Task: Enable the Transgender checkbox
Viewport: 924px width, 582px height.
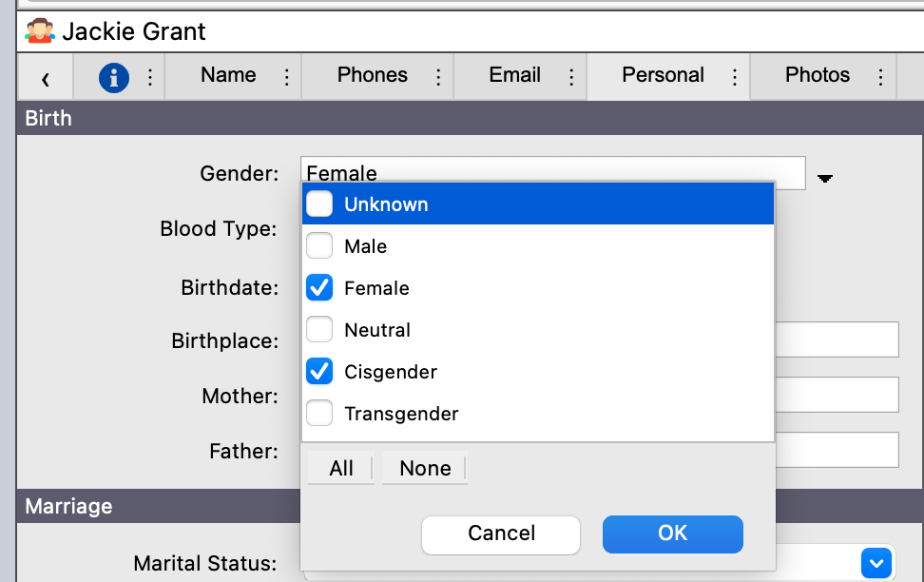Action: (319, 414)
